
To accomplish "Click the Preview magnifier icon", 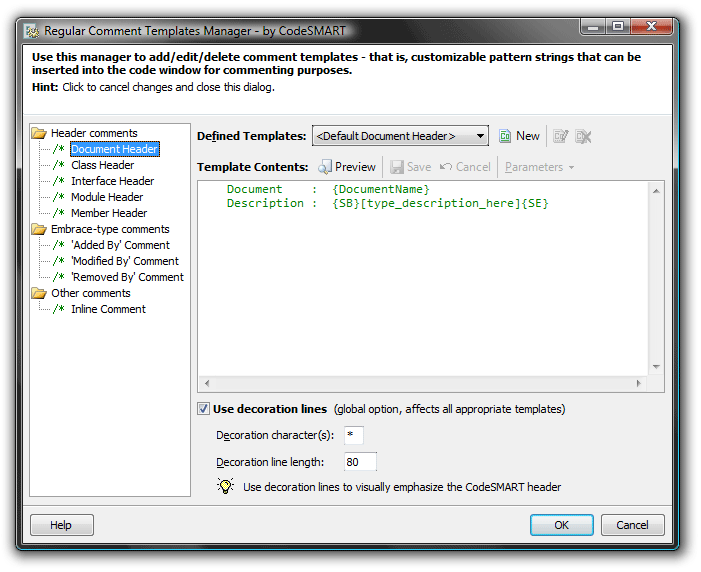I will pos(325,167).
